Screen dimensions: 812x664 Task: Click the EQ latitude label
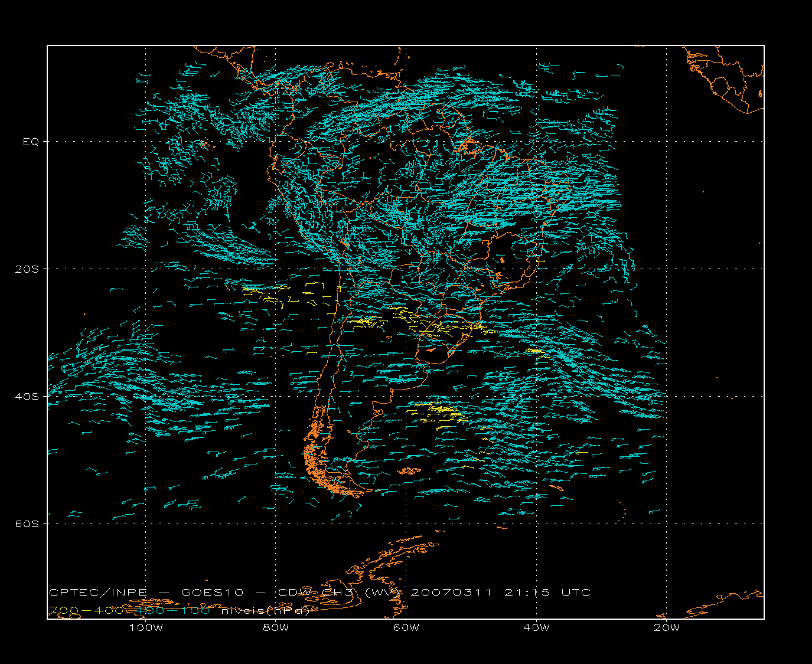(31, 142)
